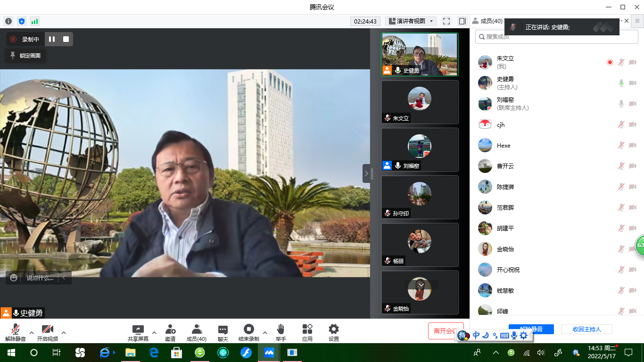Click the network signal status icon
The image size is (644, 362).
(35, 21)
